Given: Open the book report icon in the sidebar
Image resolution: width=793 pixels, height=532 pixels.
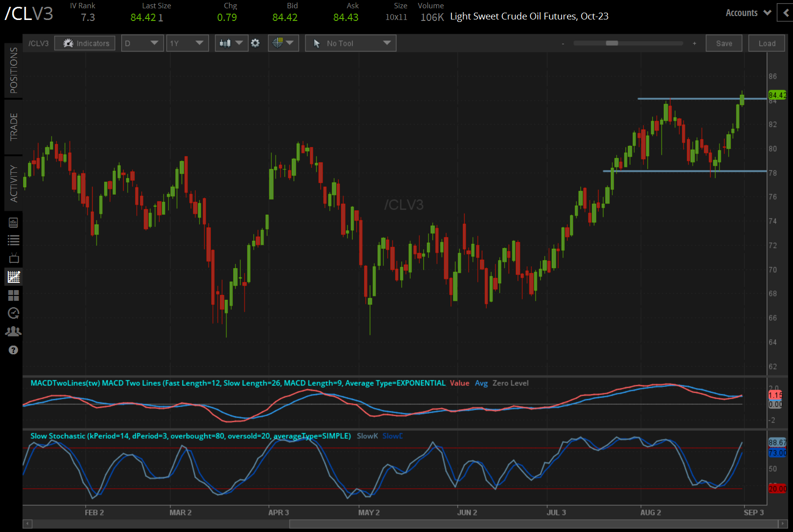Looking at the screenshot, I should [x=14, y=222].
